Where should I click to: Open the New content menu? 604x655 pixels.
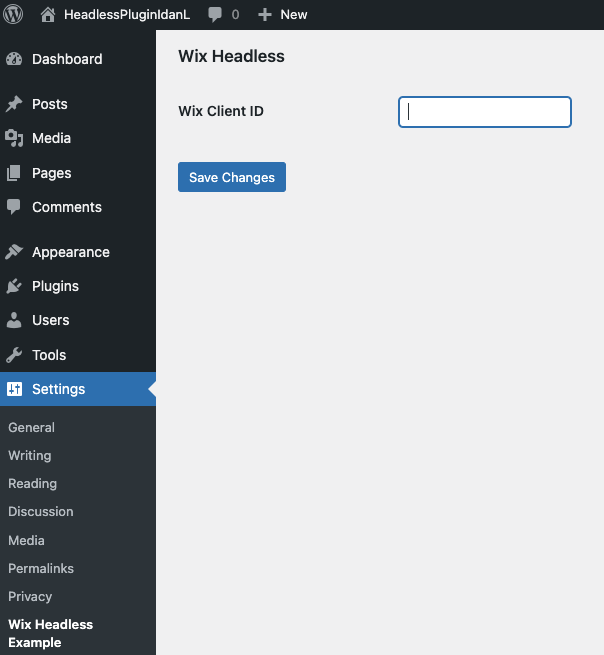(294, 15)
